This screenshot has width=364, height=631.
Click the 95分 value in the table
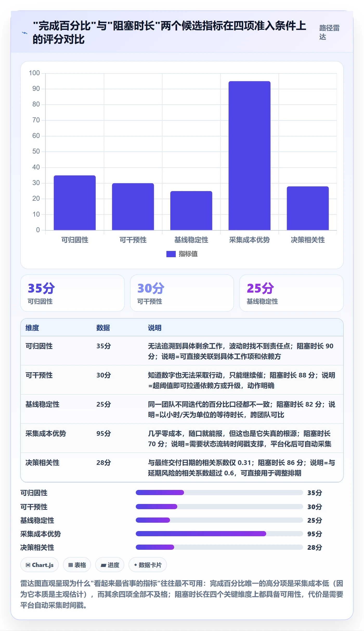[104, 433]
